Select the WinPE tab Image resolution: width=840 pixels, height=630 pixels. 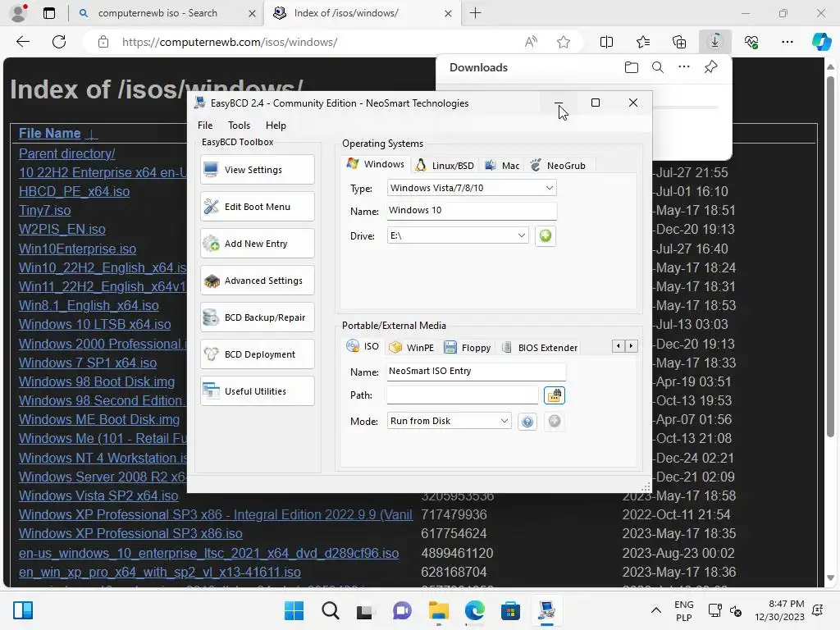pos(412,348)
